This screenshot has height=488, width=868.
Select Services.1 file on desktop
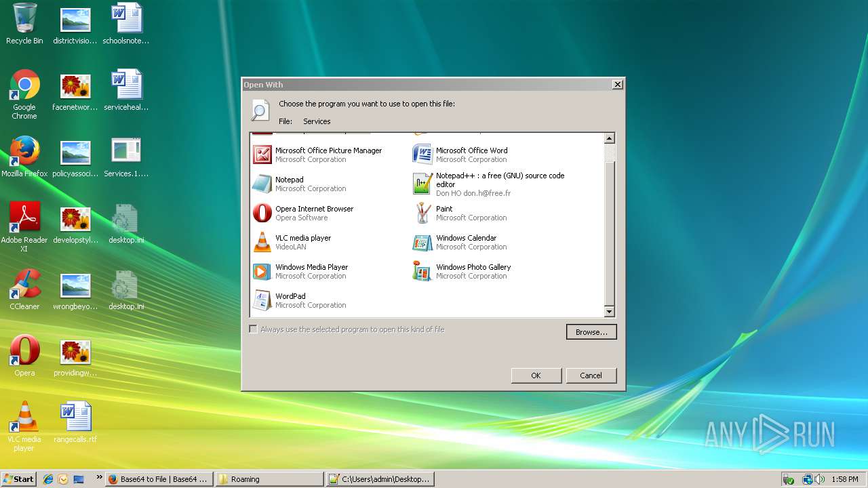(x=126, y=157)
